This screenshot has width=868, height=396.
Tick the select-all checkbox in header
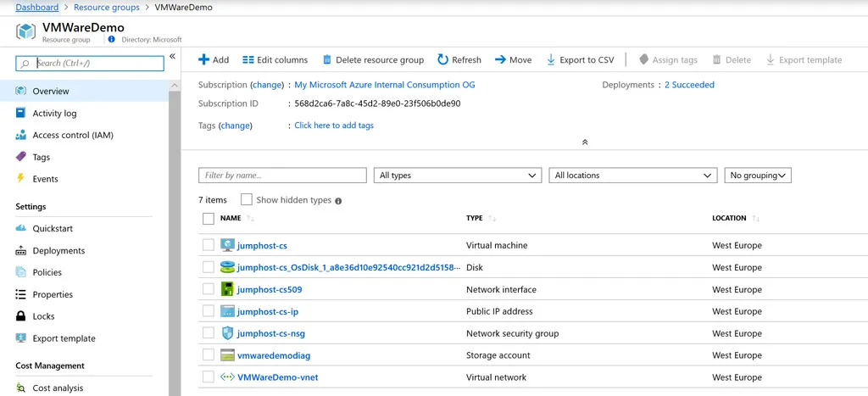209,218
